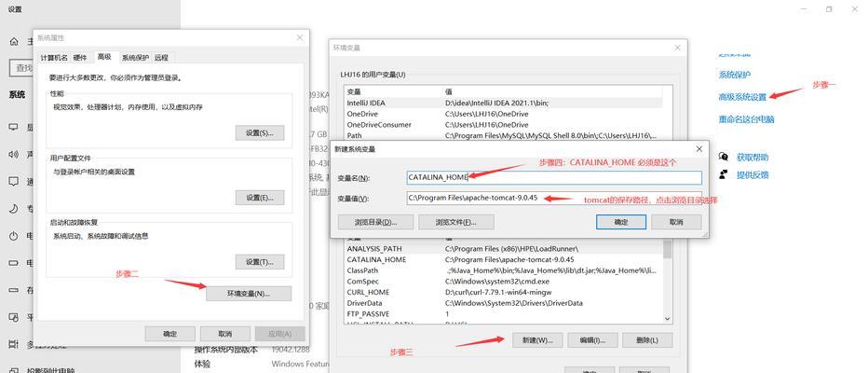Open the 远程 tab
The width and height of the screenshot is (868, 373).
point(162,58)
